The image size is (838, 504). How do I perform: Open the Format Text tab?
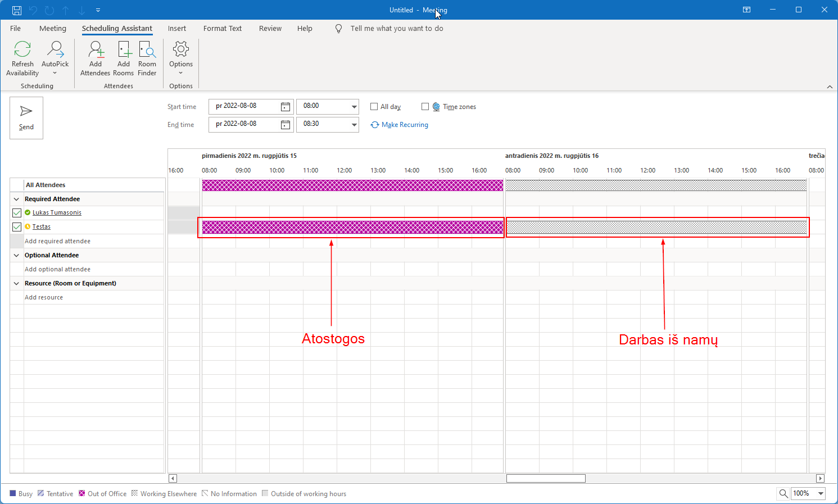(223, 29)
